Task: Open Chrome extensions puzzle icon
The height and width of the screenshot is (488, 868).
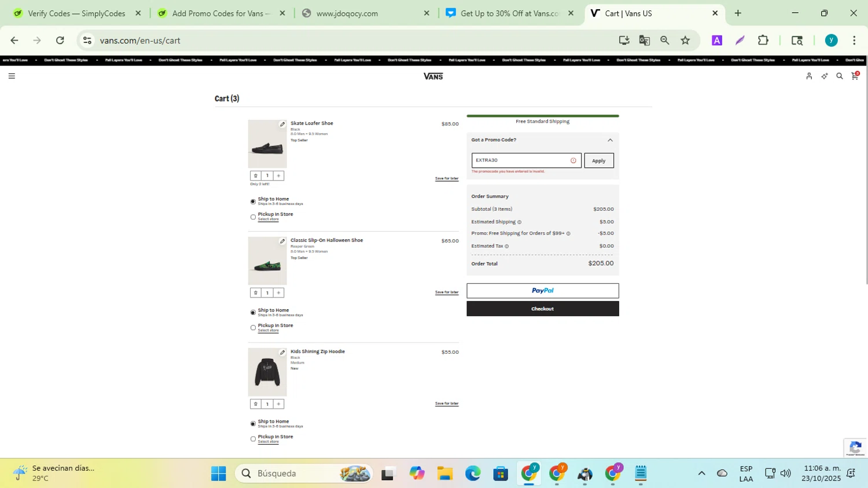Action: pos(763,41)
